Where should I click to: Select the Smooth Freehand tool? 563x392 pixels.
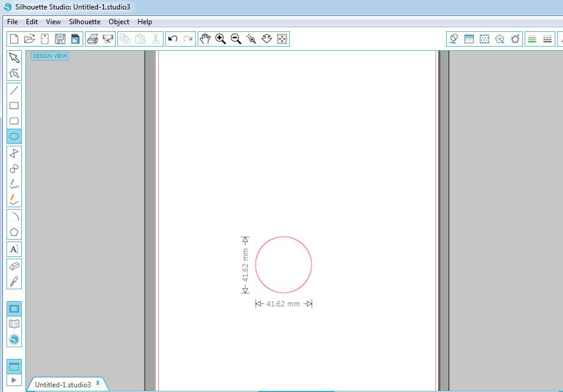pos(14,199)
